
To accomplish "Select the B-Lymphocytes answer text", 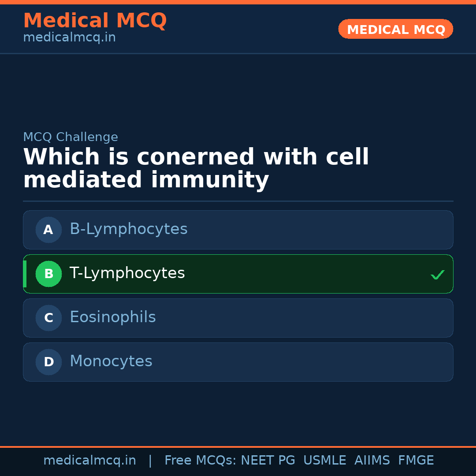I will click(129, 229).
